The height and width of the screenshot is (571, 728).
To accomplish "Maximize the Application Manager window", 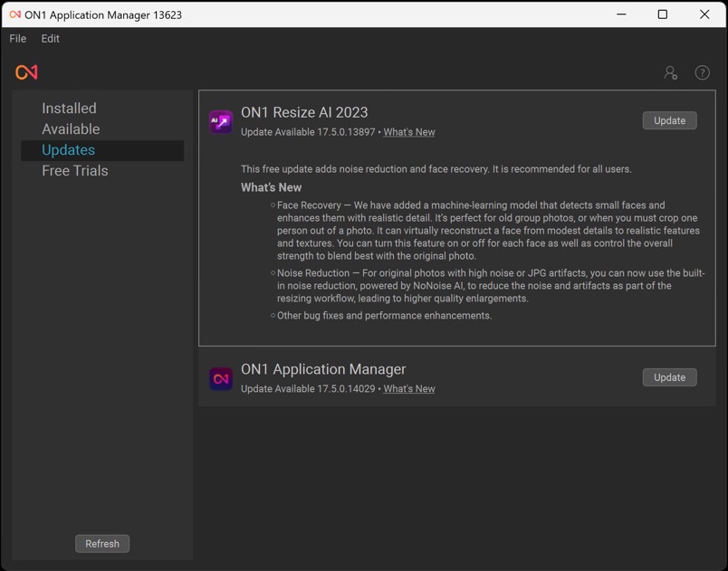I will [663, 14].
